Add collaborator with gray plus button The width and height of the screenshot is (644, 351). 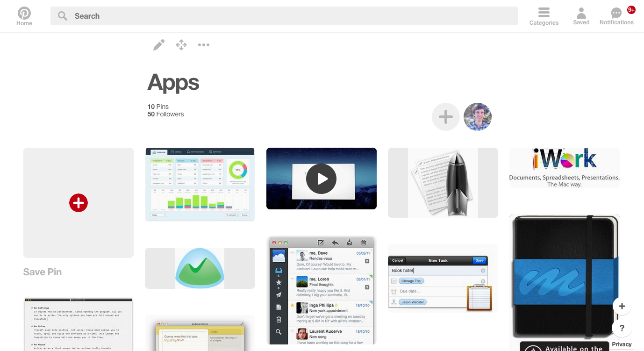pyautogui.click(x=446, y=117)
